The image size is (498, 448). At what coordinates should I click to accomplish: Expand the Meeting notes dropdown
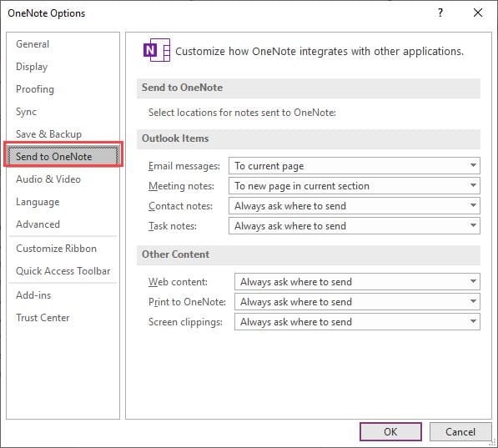355,185
